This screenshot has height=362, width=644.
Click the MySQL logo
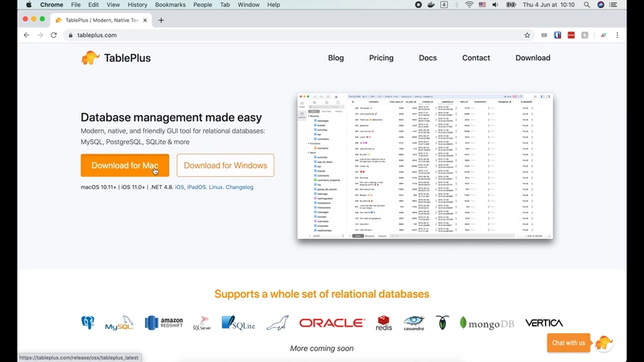119,323
